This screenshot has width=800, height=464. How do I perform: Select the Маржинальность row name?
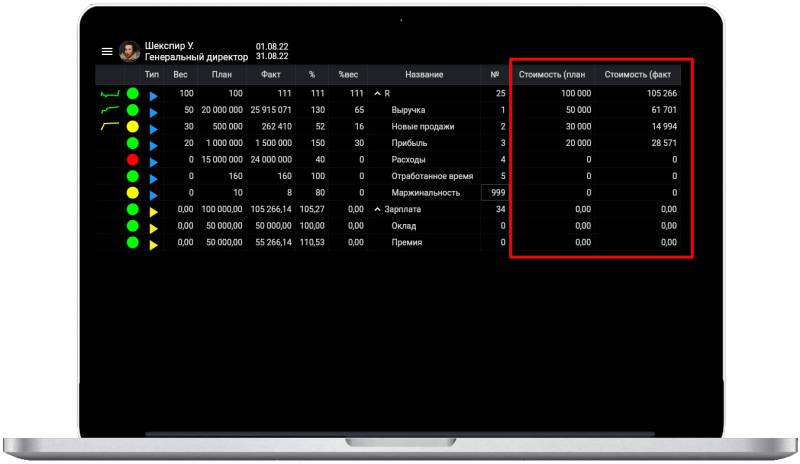point(426,192)
